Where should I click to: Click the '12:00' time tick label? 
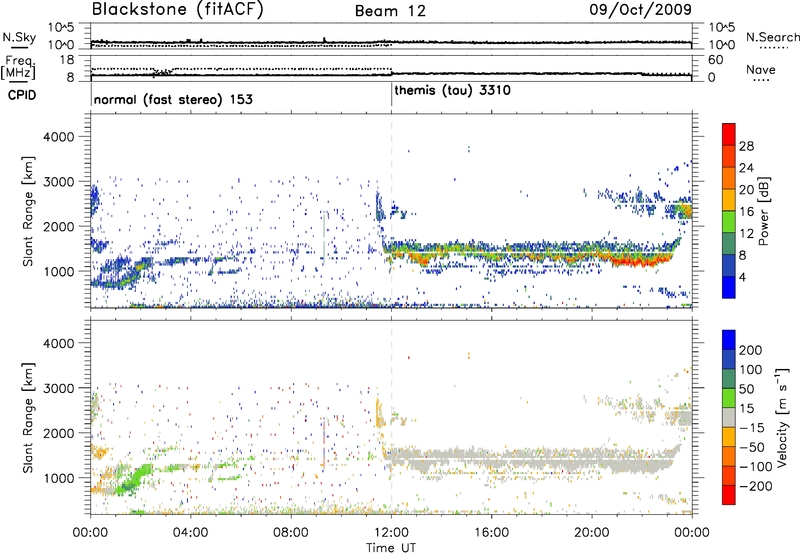tap(391, 533)
